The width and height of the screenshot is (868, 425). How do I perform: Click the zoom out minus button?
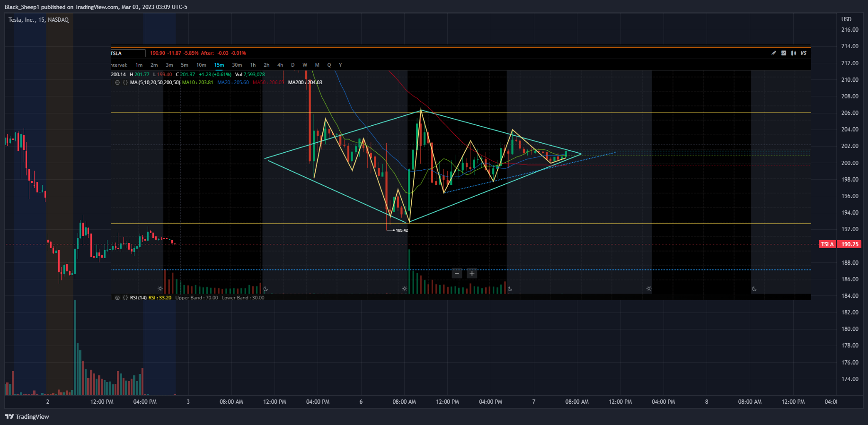click(457, 273)
